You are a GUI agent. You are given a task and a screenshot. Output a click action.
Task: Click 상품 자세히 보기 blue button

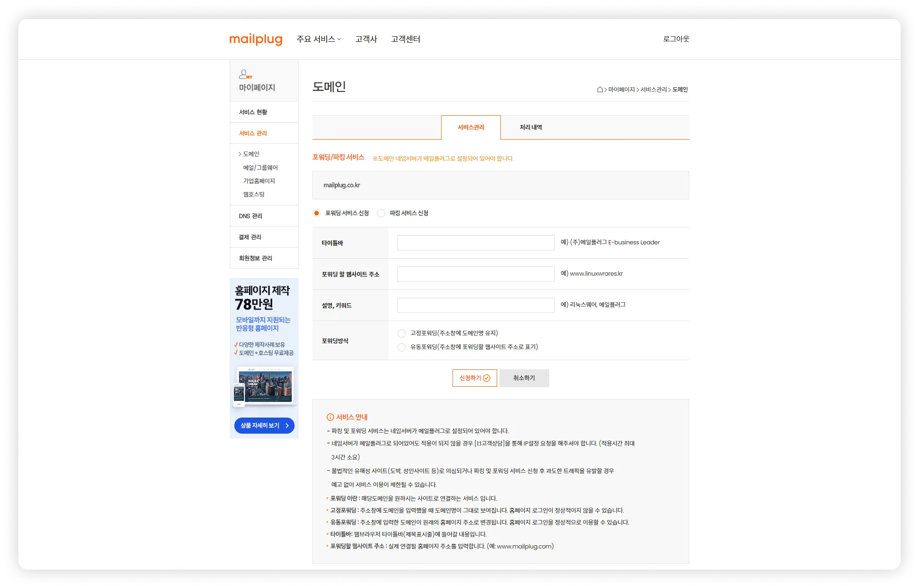pyautogui.click(x=264, y=425)
